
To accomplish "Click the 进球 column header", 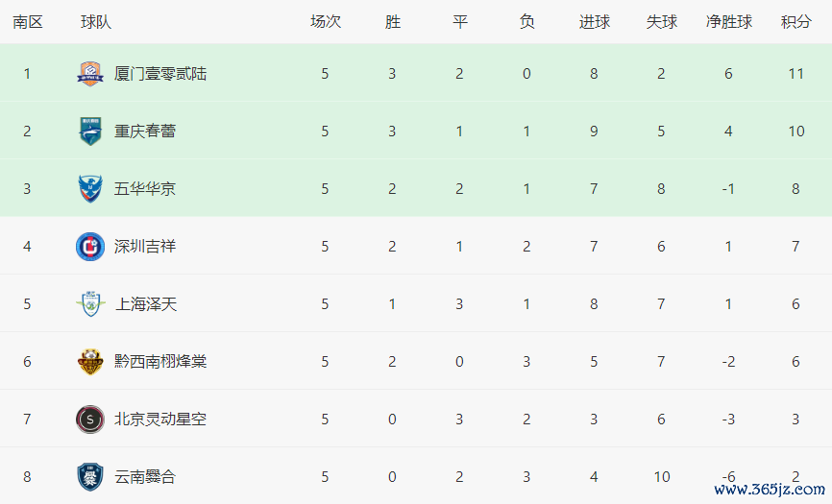I will click(595, 21).
